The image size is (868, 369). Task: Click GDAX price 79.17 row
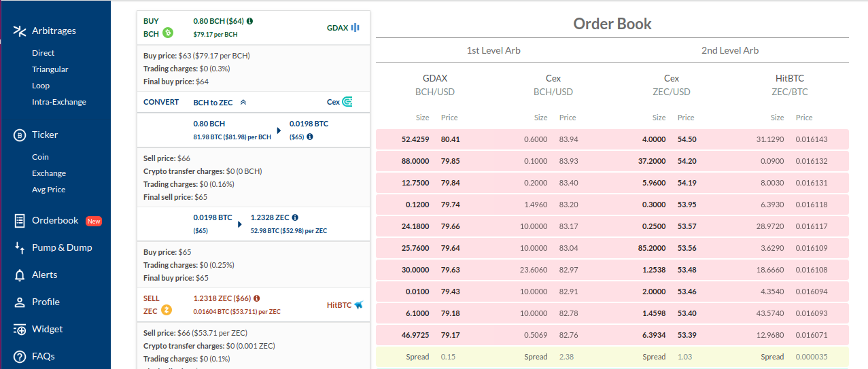[x=450, y=335]
